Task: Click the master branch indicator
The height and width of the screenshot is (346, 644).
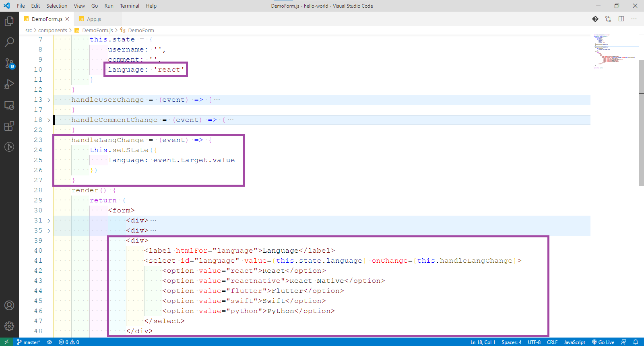Action: tap(28, 342)
